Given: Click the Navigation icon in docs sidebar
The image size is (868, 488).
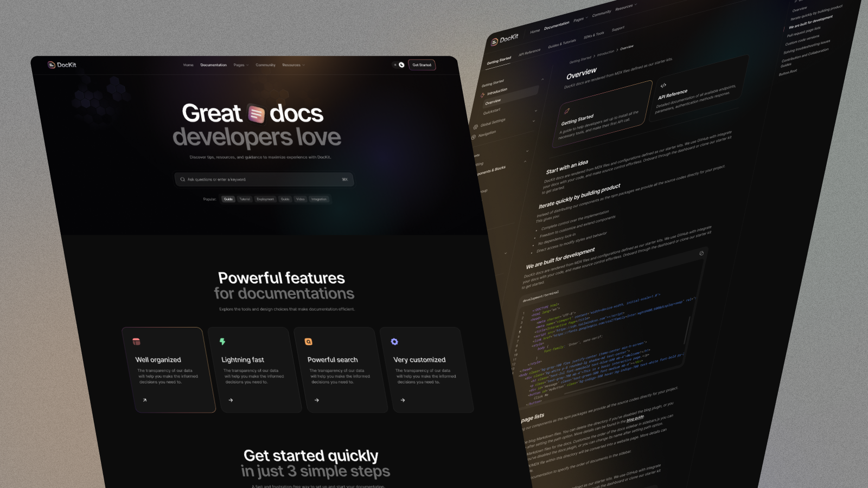Looking at the screenshot, I should (x=473, y=137).
